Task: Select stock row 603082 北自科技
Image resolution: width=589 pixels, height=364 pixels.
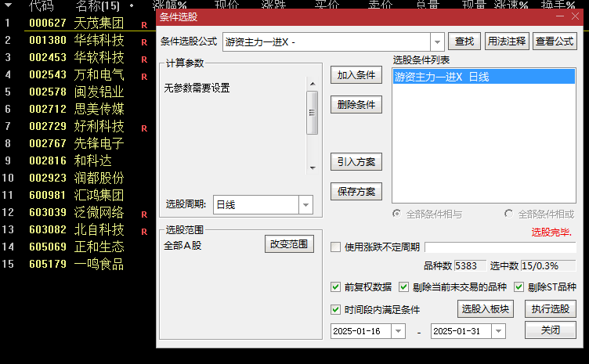Action: click(77, 230)
